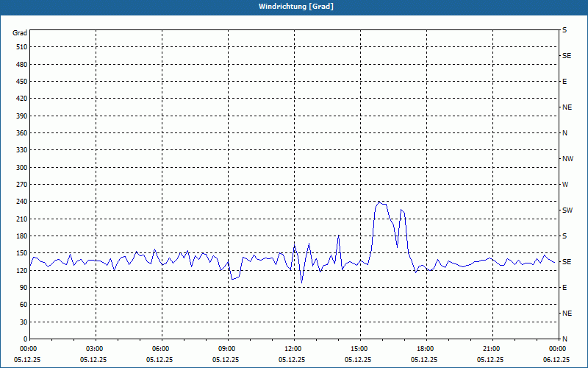Click the Windrichtung [Grad] chart title
The width and height of the screenshot is (588, 368).
point(296,7)
